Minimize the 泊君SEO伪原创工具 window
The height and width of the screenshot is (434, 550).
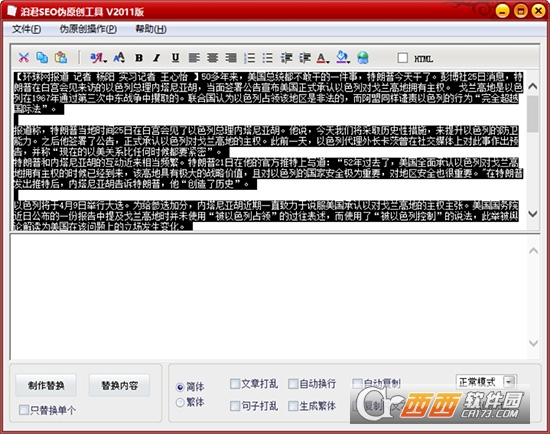(502, 11)
